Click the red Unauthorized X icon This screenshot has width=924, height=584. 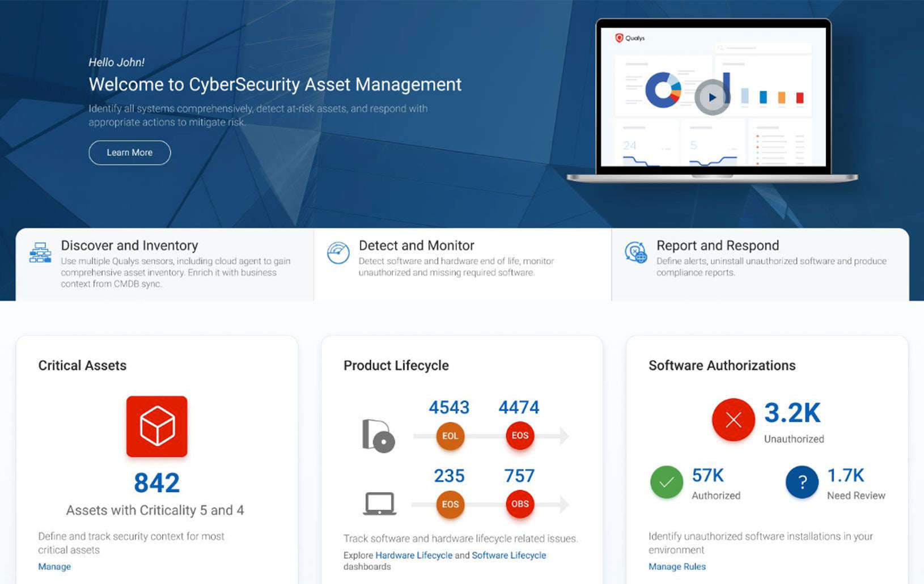733,420
